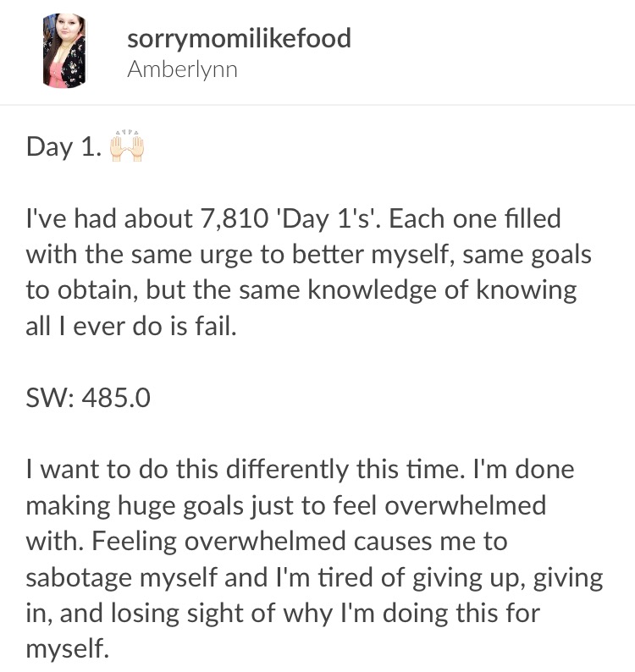Select the "SW: 485.0" line
Screen dimensions: 635x672
(x=88, y=398)
